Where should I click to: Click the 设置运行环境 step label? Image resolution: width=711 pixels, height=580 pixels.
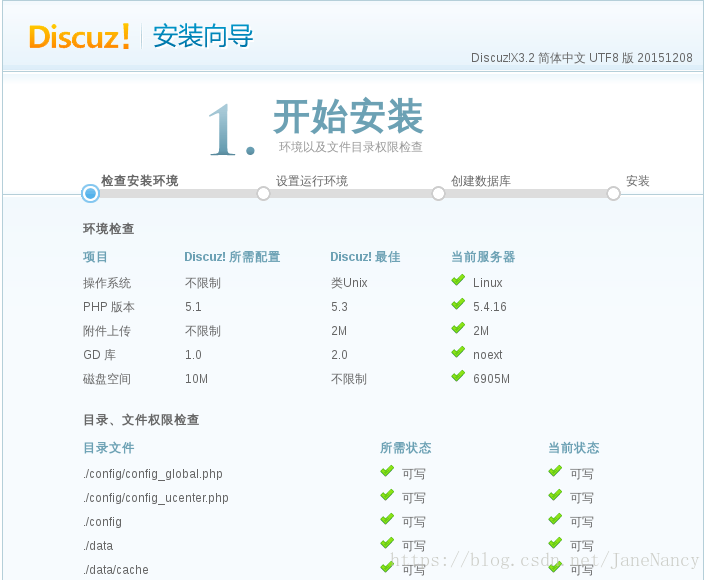(x=312, y=181)
